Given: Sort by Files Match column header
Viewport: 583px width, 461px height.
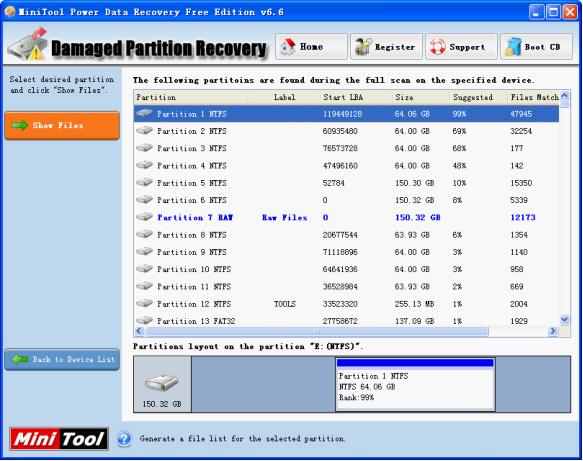Looking at the screenshot, I should click(x=534, y=97).
